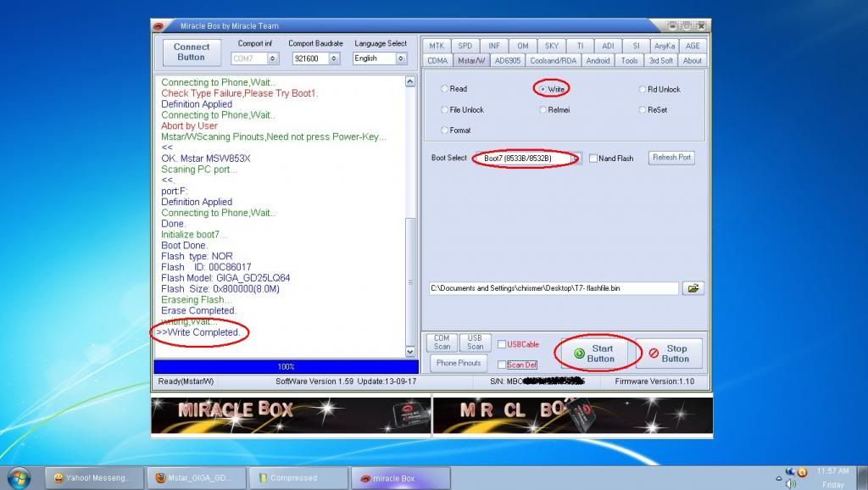Click the volume icon in system tray
The height and width of the screenshot is (490, 868).
790,483
